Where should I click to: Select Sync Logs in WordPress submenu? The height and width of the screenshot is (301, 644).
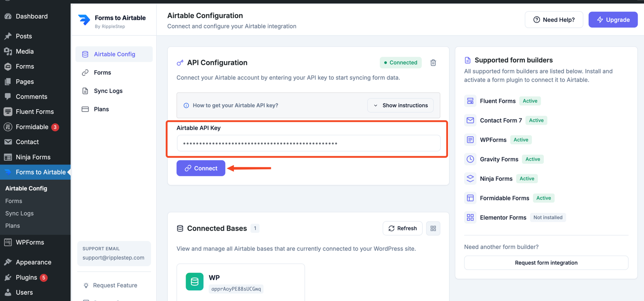click(19, 213)
